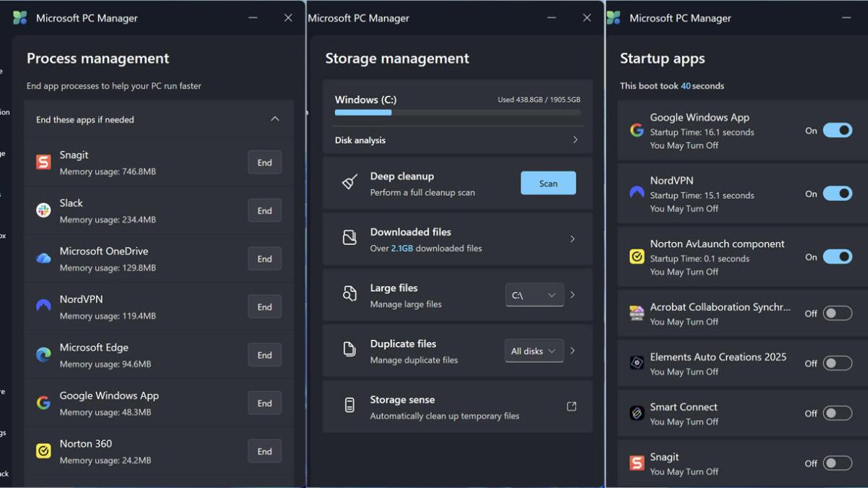This screenshot has width=868, height=488.
Task: Turn off NordVPN startup toggle
Action: click(x=838, y=194)
